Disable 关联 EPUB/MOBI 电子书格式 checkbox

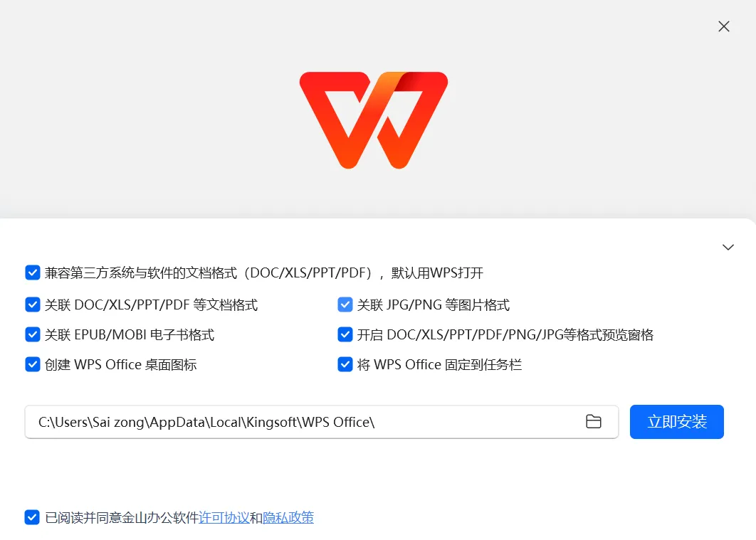point(32,334)
